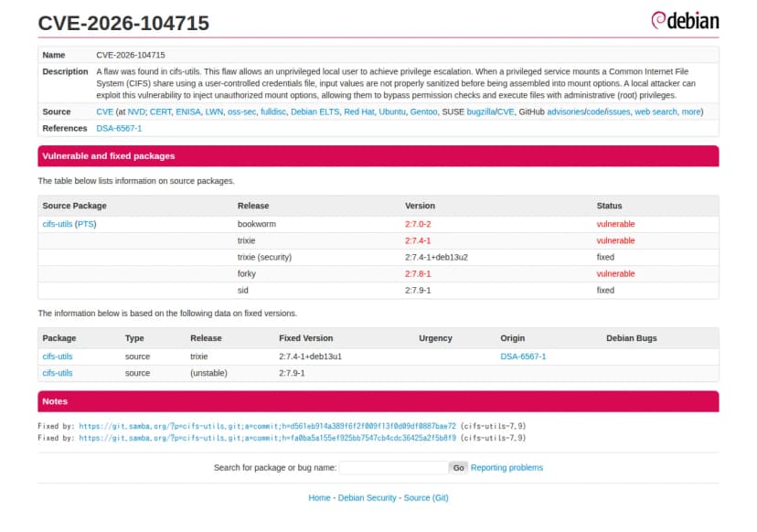Select the Urgency column header
757x532 pixels.
[x=435, y=338]
